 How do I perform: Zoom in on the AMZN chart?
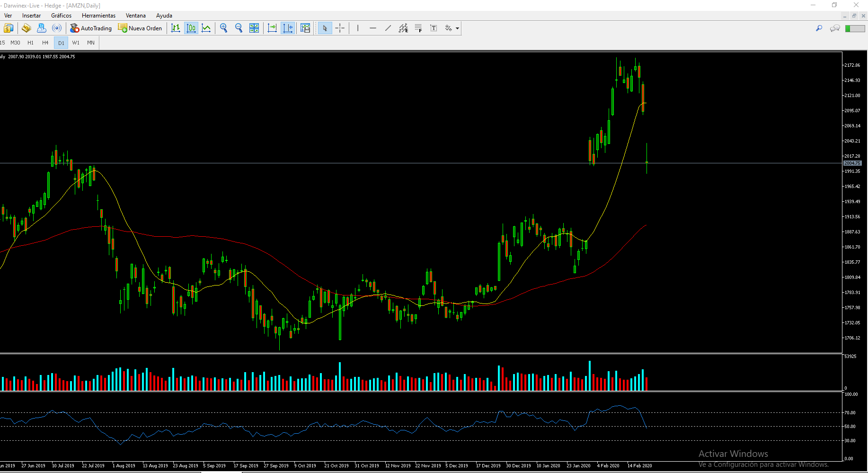pos(224,28)
